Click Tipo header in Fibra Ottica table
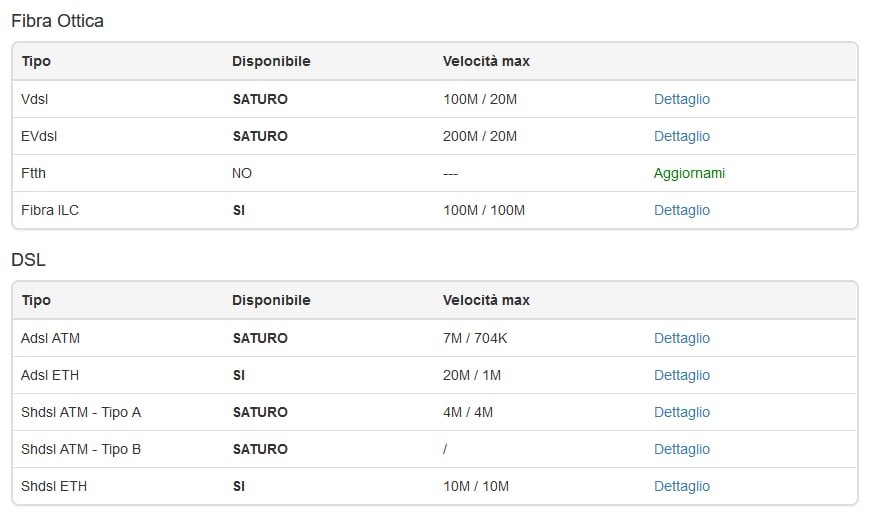The width and height of the screenshot is (873, 518). 36,61
